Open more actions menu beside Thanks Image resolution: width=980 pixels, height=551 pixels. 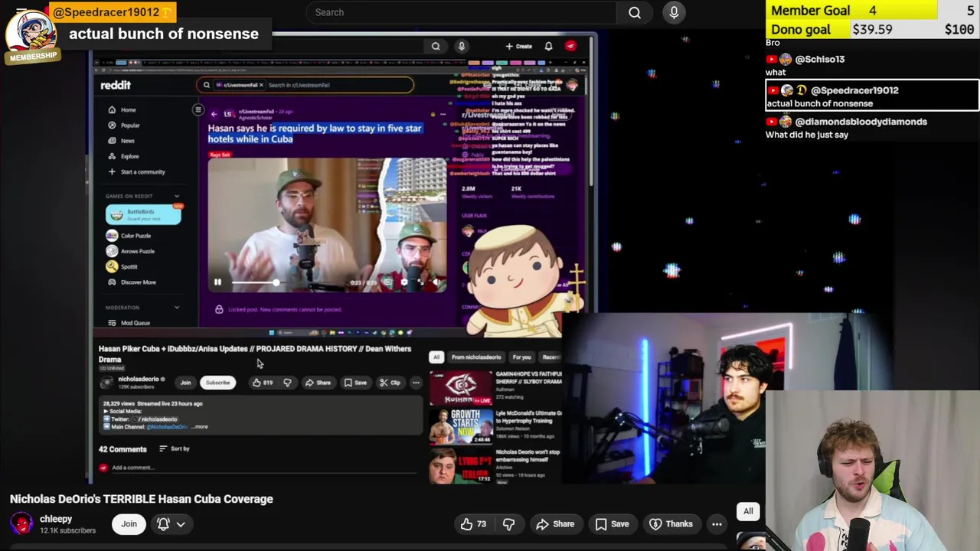point(717,524)
